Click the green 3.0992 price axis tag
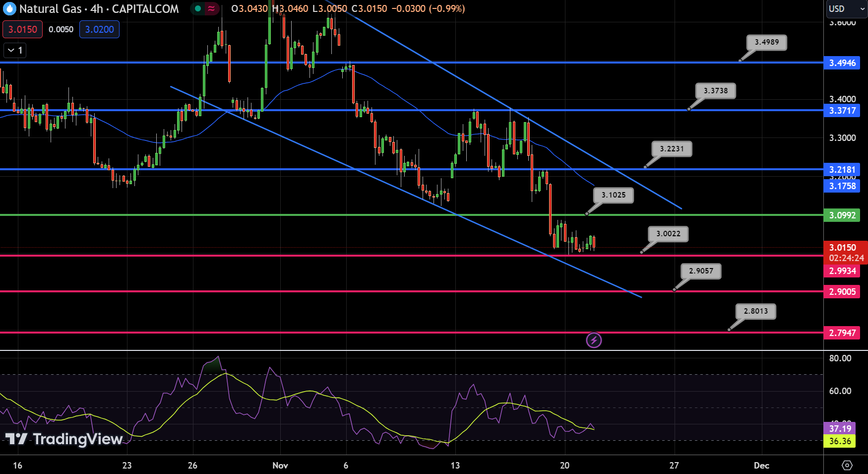The height and width of the screenshot is (474, 868). [x=842, y=215]
